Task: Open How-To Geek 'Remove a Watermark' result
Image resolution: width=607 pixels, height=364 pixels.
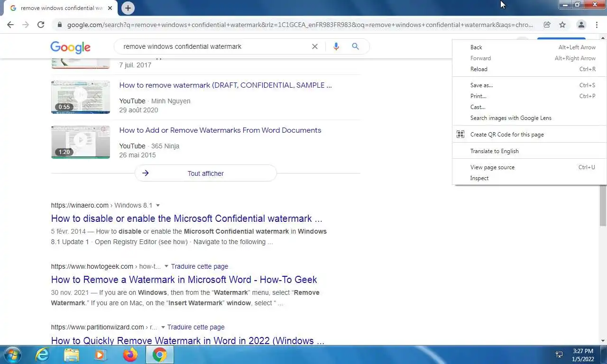Action: click(x=184, y=280)
